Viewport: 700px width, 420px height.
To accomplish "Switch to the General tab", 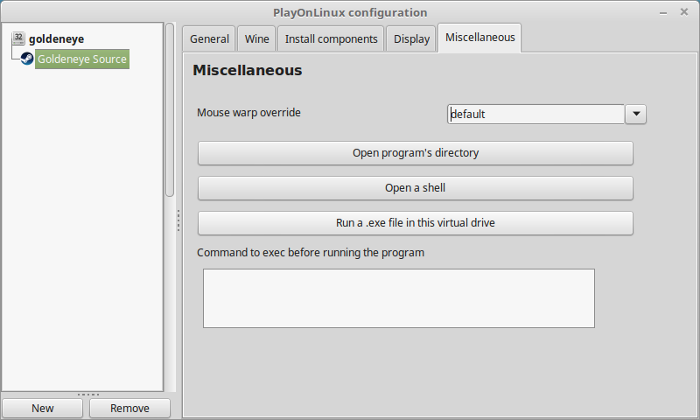I will point(209,39).
